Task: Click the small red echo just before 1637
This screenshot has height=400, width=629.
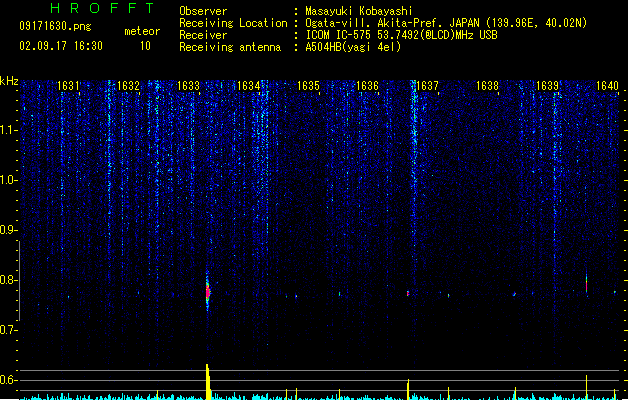Action: click(x=408, y=294)
